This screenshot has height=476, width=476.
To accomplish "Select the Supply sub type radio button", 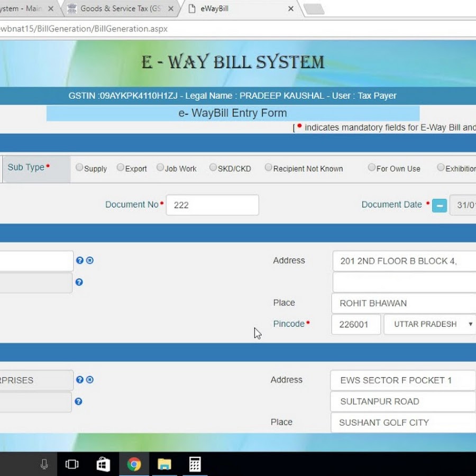I will [x=79, y=168].
